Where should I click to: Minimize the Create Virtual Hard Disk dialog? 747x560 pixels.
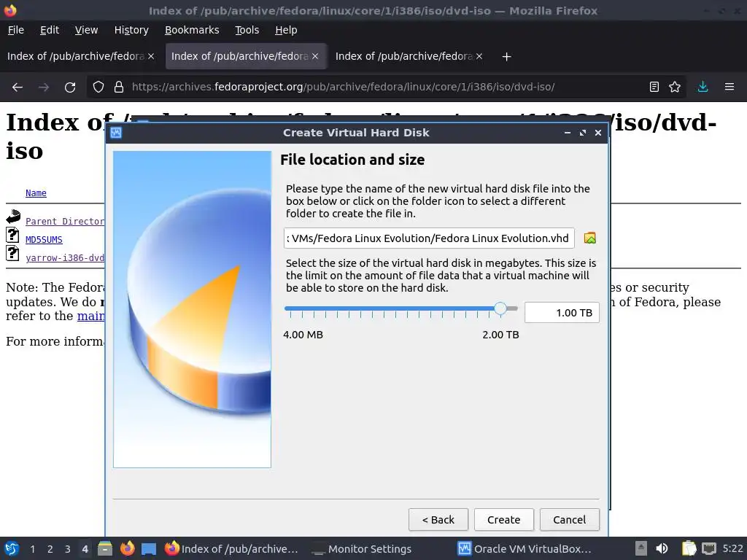point(568,133)
